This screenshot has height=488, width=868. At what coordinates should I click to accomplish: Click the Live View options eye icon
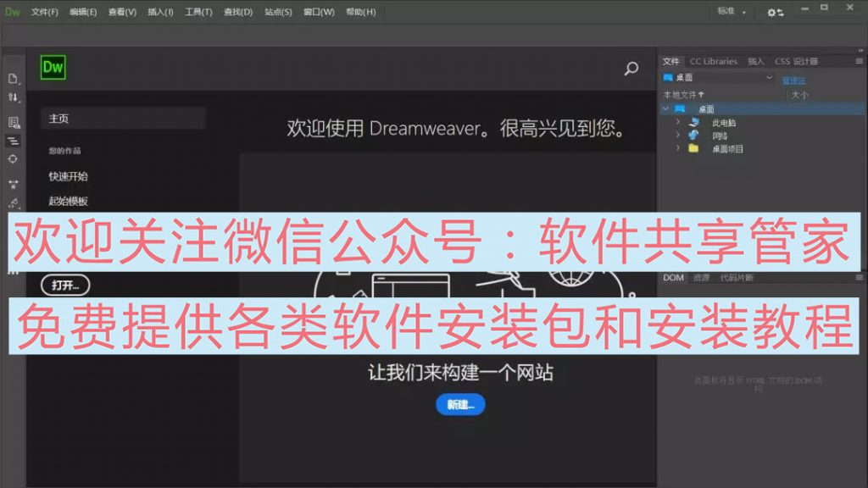coord(14,122)
